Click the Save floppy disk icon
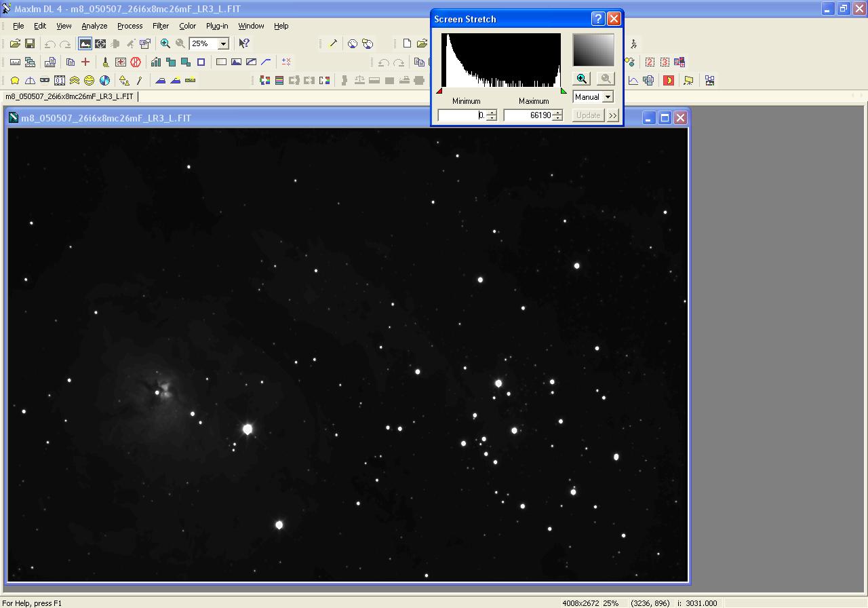Screen dimensions: 868x608 (x=30, y=43)
